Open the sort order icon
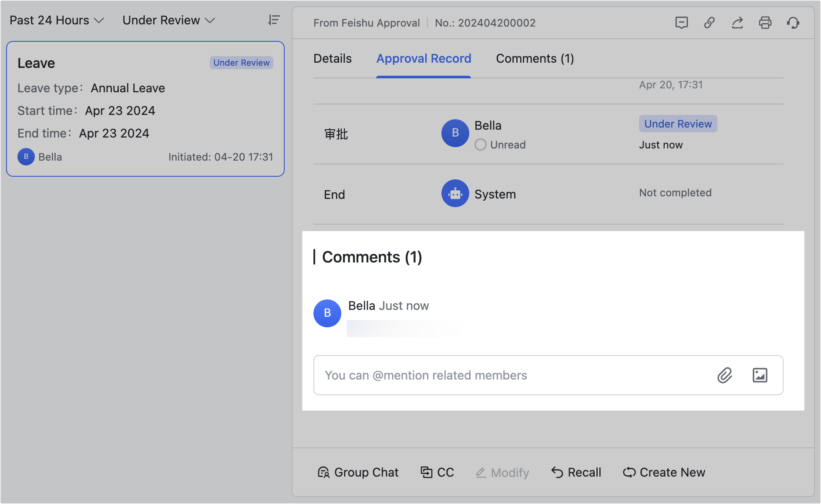 pyautogui.click(x=273, y=20)
